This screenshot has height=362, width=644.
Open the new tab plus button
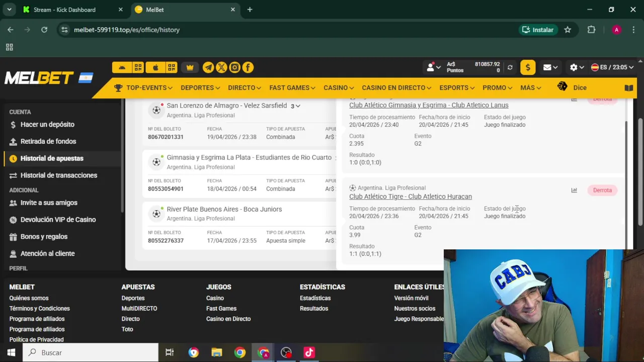pos(250,10)
